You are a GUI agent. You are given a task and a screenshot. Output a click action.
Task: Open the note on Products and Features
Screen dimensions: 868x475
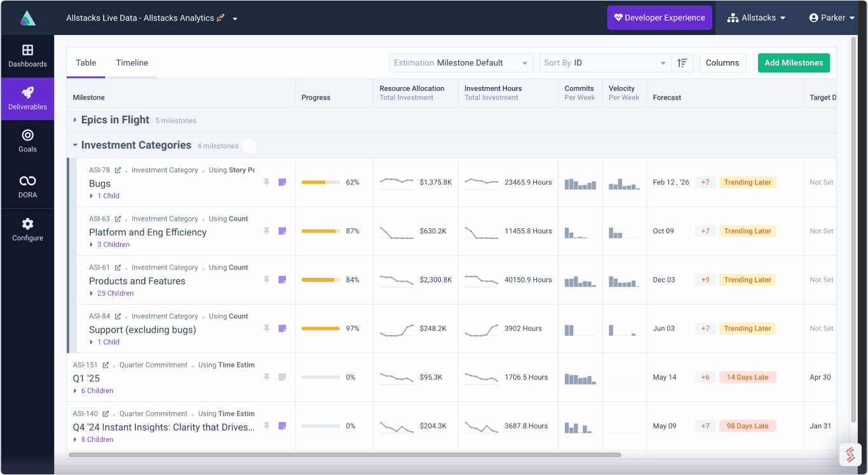click(x=282, y=280)
